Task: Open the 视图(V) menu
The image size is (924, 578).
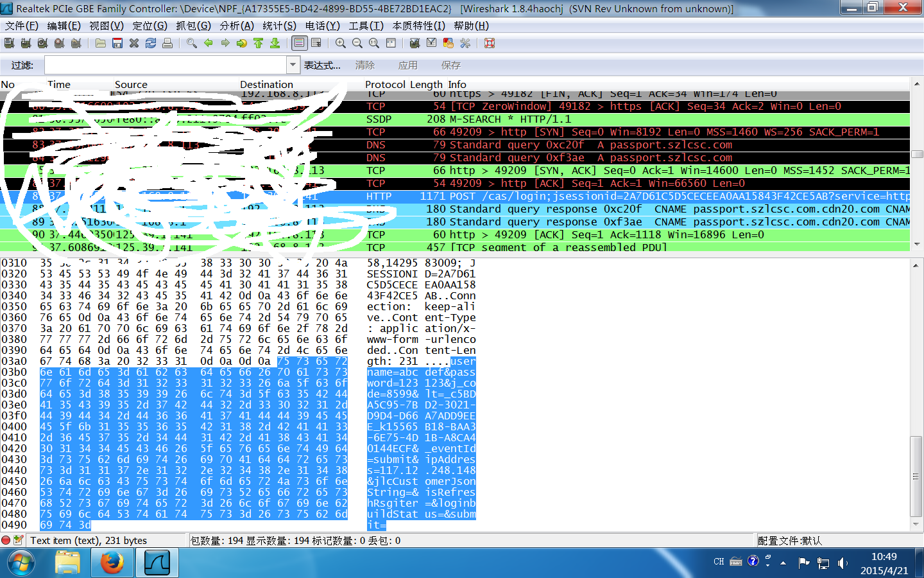Action: coord(107,26)
